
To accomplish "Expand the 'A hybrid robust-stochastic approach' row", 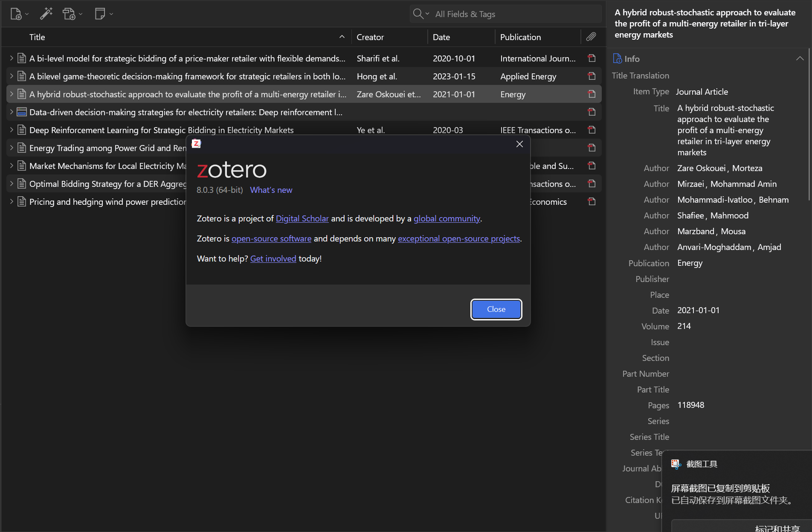I will 12,94.
